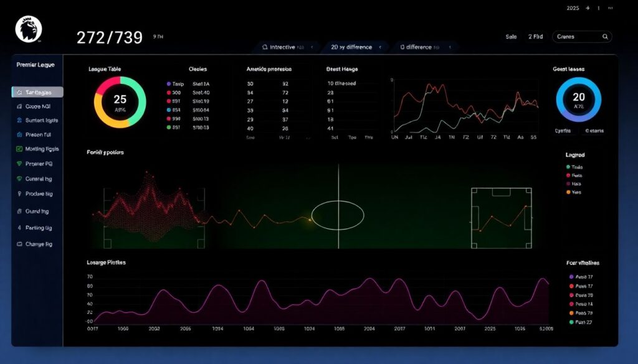Image resolution: width=638 pixels, height=364 pixels.
Task: Click the green Proaier PG sidebar icon
Action: pos(19,164)
